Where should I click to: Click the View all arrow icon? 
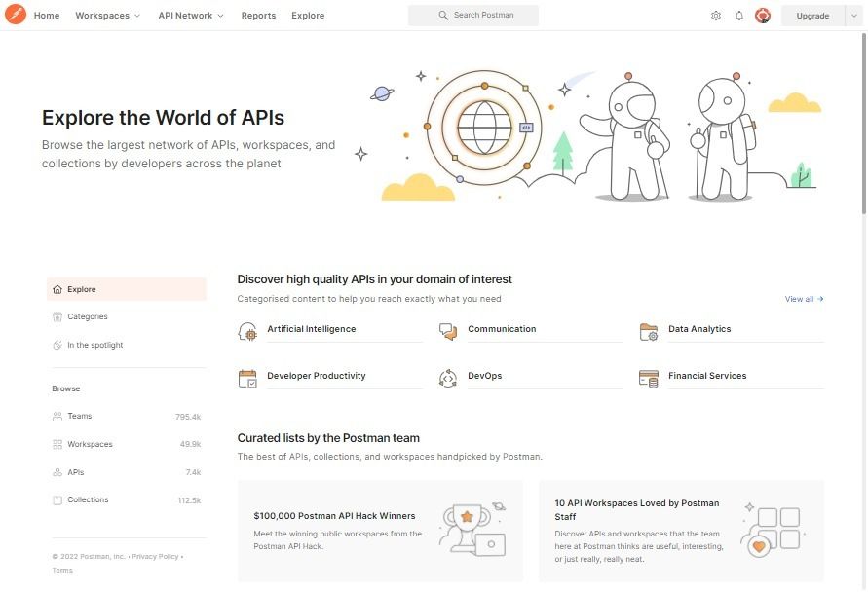tap(820, 299)
